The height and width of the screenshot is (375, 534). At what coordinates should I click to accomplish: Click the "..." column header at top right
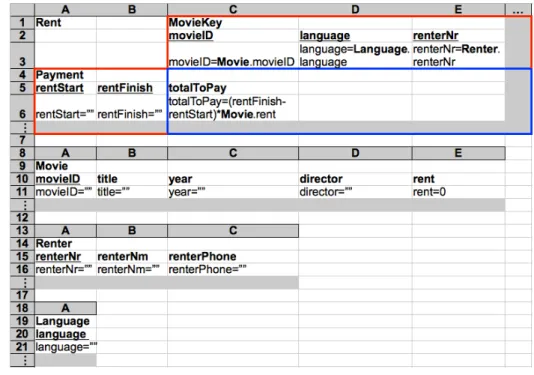click(x=518, y=10)
